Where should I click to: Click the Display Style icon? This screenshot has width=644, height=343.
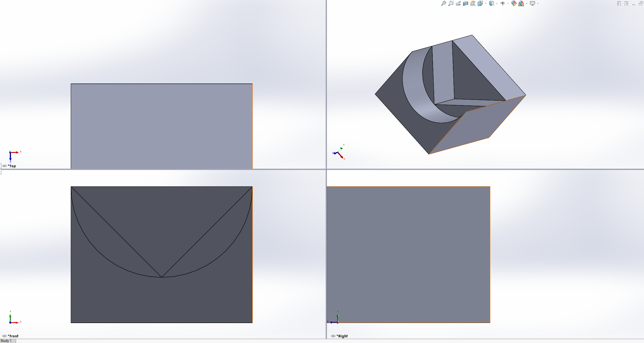pyautogui.click(x=491, y=3)
